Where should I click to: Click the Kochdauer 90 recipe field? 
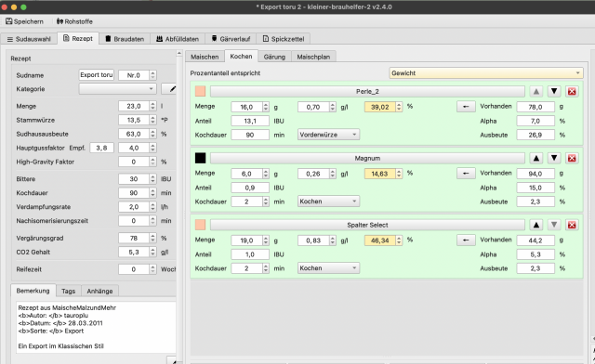[134, 192]
